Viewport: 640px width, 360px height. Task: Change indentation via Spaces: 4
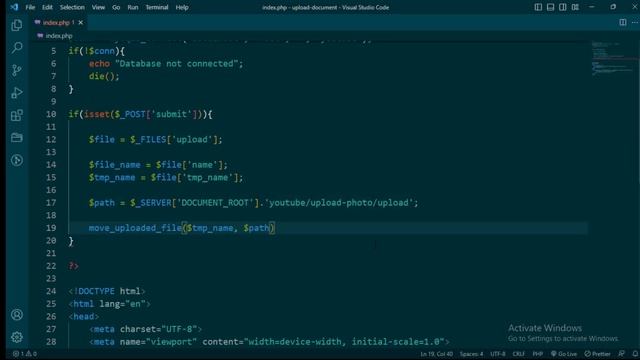coord(471,354)
